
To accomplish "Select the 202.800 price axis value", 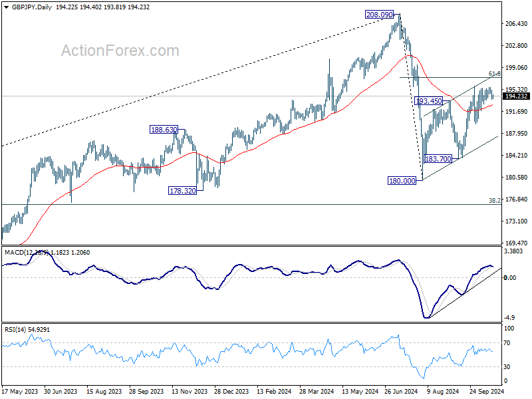I will [517, 45].
